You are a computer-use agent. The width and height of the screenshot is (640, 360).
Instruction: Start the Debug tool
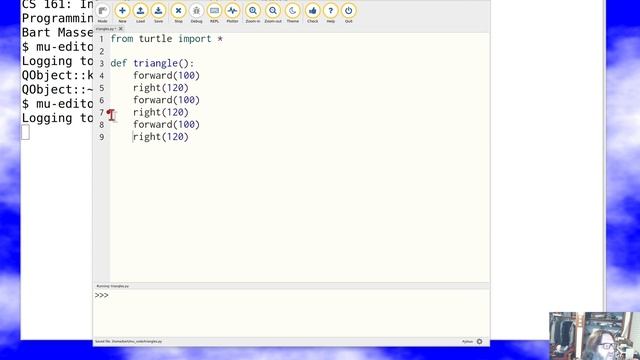[196, 13]
